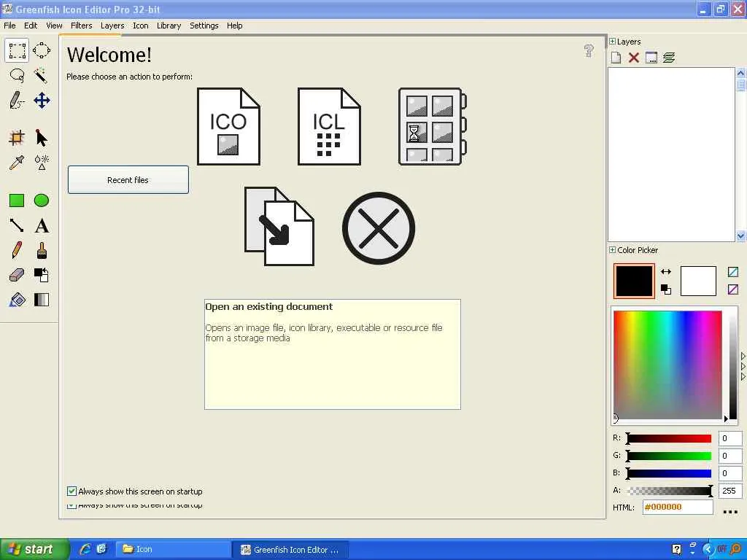This screenshot has height=560, width=747.
Task: Select the Gradient tool
Action: [x=42, y=300]
